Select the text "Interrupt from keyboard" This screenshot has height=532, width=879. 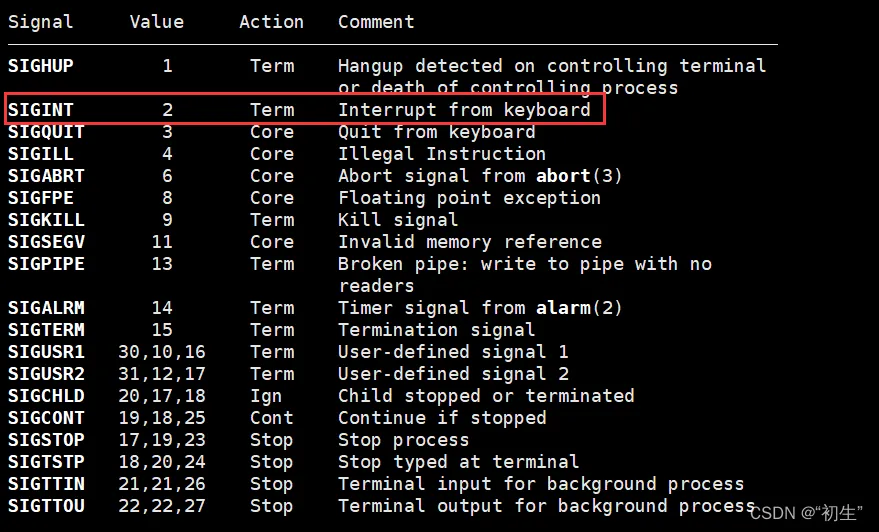click(x=464, y=110)
